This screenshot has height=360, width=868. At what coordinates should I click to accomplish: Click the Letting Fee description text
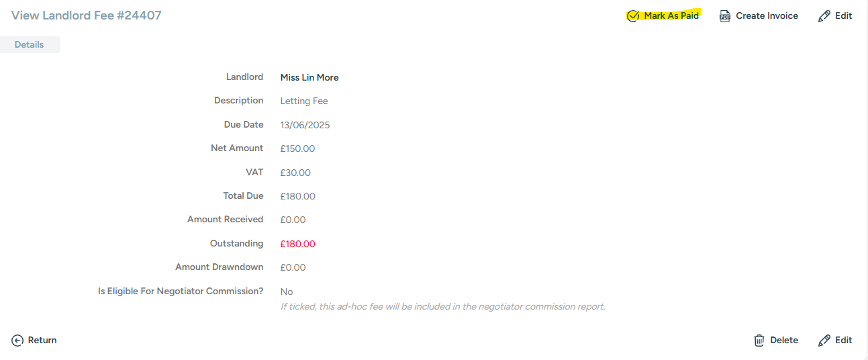(x=304, y=101)
